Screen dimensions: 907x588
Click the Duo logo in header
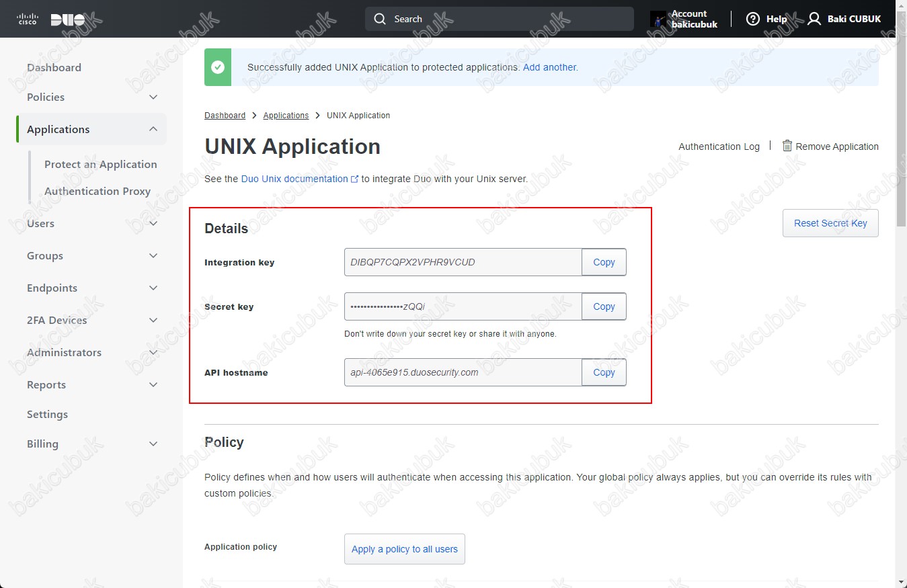[68, 19]
